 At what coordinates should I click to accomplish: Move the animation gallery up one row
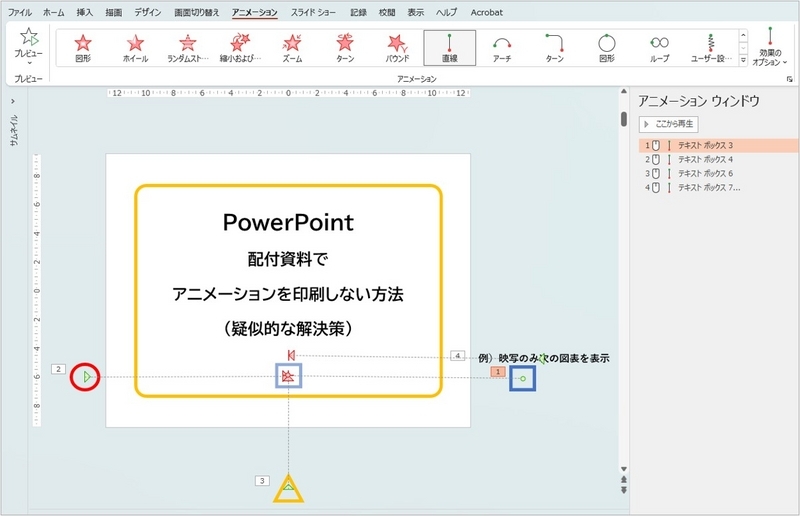pos(743,36)
